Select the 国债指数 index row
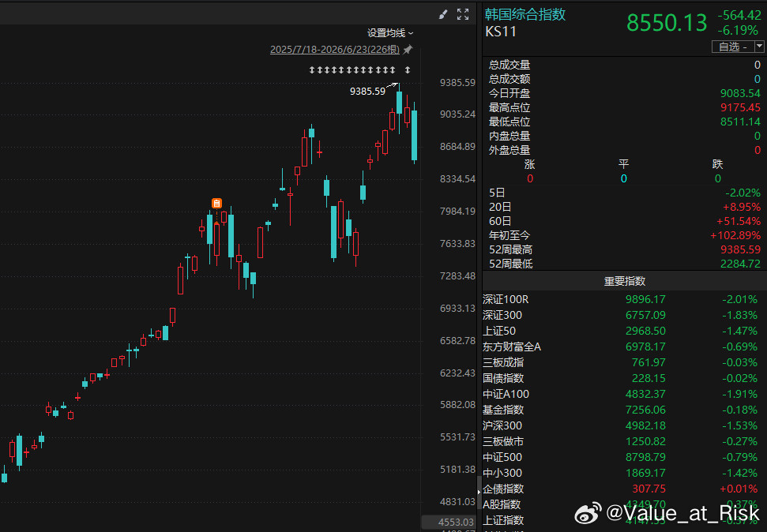The width and height of the screenshot is (767, 532). 625,378
